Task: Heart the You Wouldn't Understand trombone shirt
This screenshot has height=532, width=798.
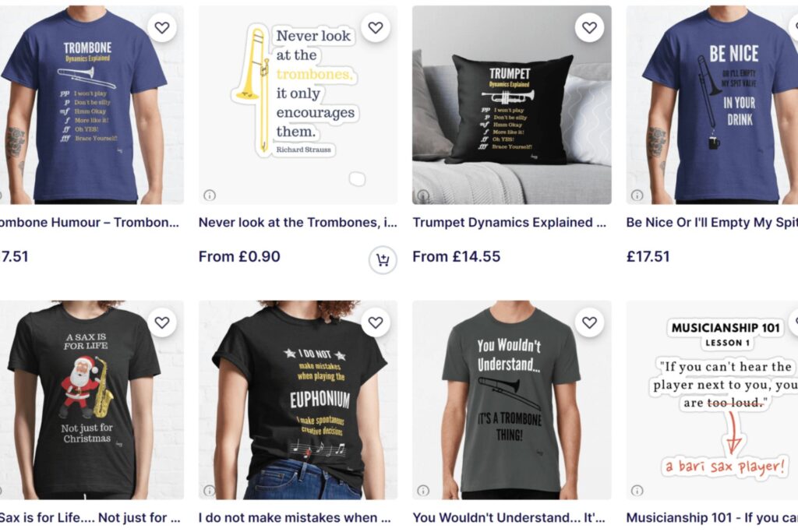Action: point(589,322)
